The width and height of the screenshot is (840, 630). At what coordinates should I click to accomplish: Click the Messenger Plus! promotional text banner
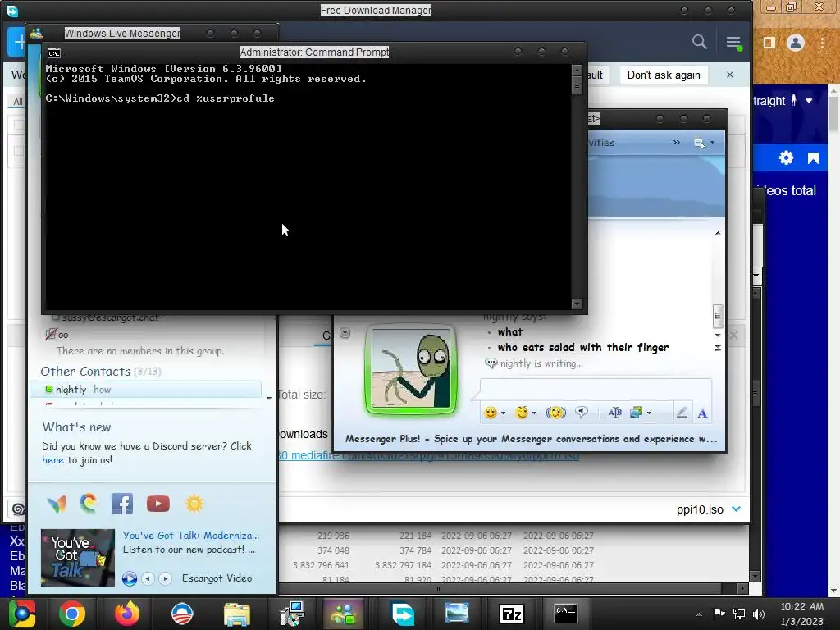[x=531, y=439]
